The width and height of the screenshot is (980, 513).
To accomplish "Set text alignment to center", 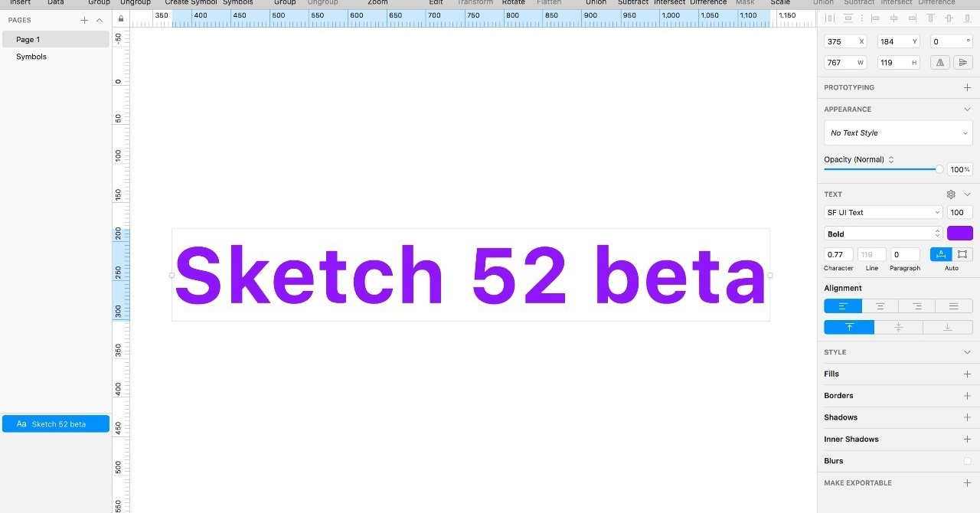I will [880, 306].
